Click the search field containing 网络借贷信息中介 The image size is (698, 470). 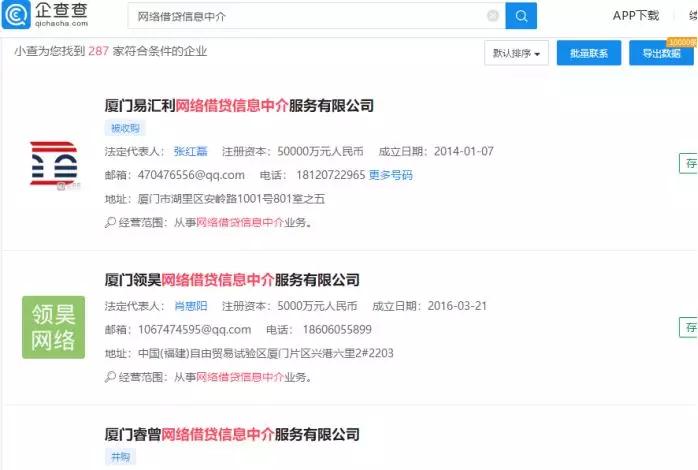coord(317,16)
